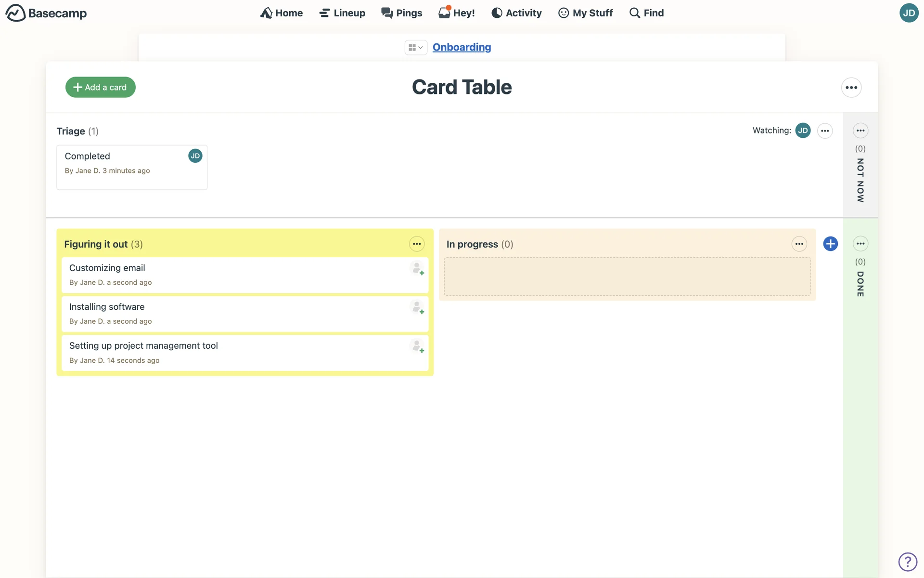Open the project tools grid dropdown
Screen dimensions: 924x578
pyautogui.click(x=415, y=47)
